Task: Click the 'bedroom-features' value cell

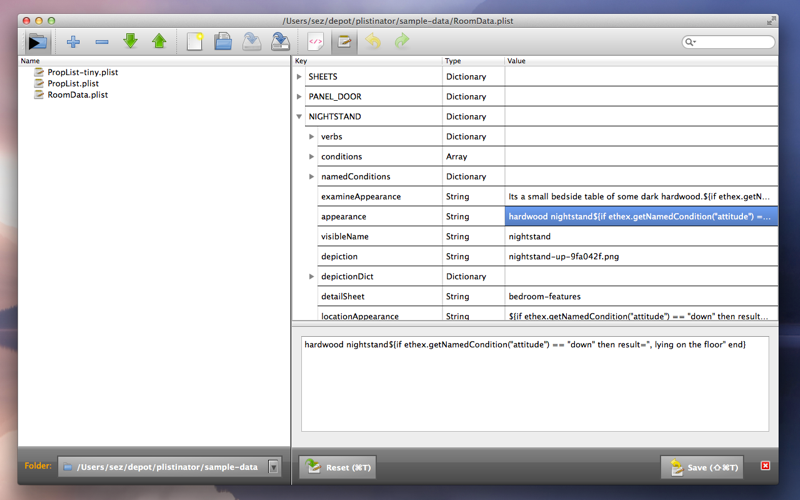Action: pos(641,296)
